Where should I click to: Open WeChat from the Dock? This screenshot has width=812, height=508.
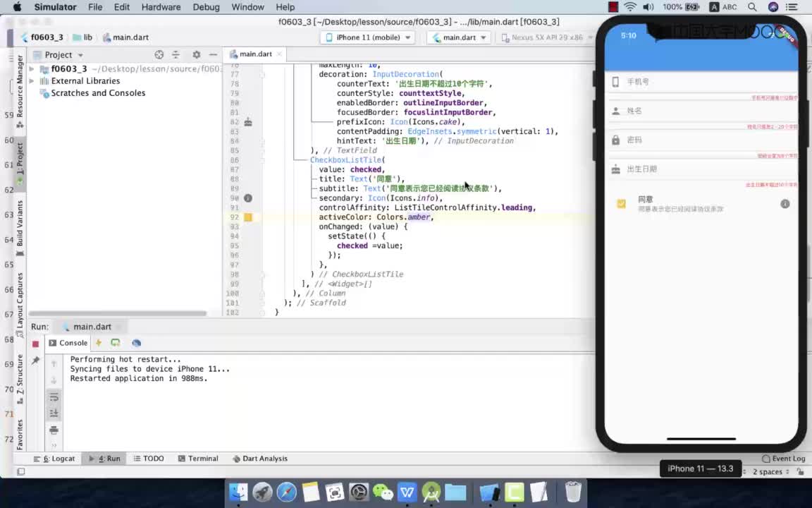click(383, 491)
